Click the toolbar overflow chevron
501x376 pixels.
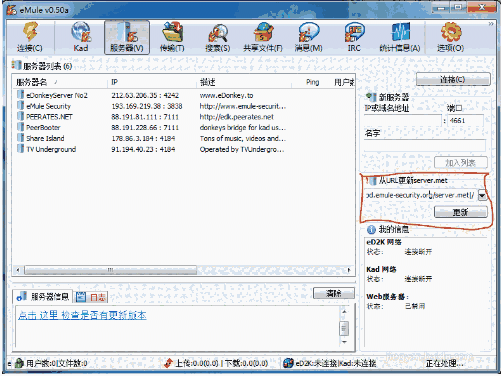coord(491,24)
